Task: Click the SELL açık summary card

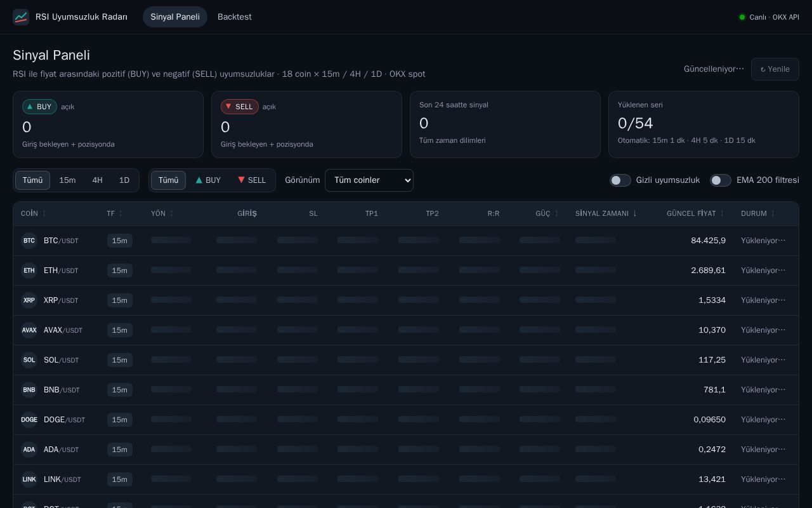Action: [306, 124]
